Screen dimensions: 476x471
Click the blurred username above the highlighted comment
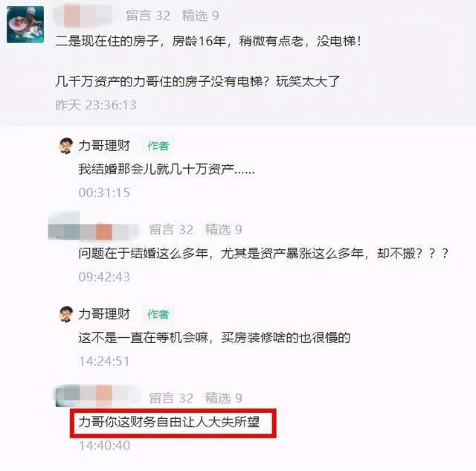(x=97, y=396)
